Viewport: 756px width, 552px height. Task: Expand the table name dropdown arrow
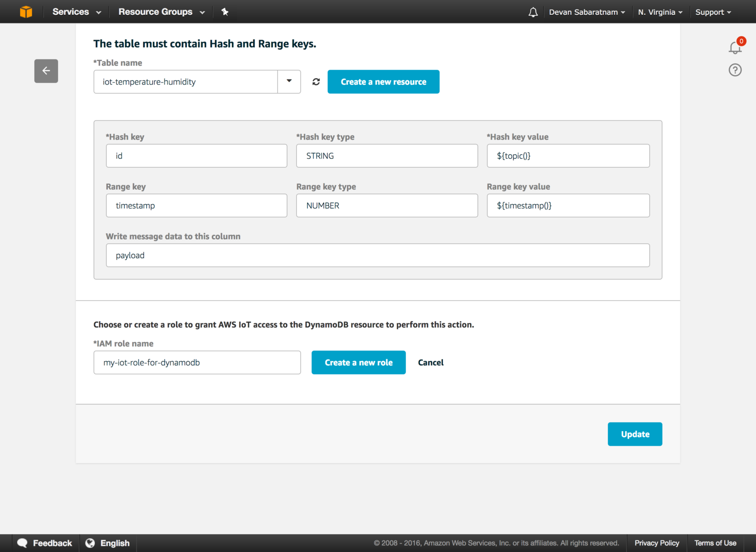point(289,82)
